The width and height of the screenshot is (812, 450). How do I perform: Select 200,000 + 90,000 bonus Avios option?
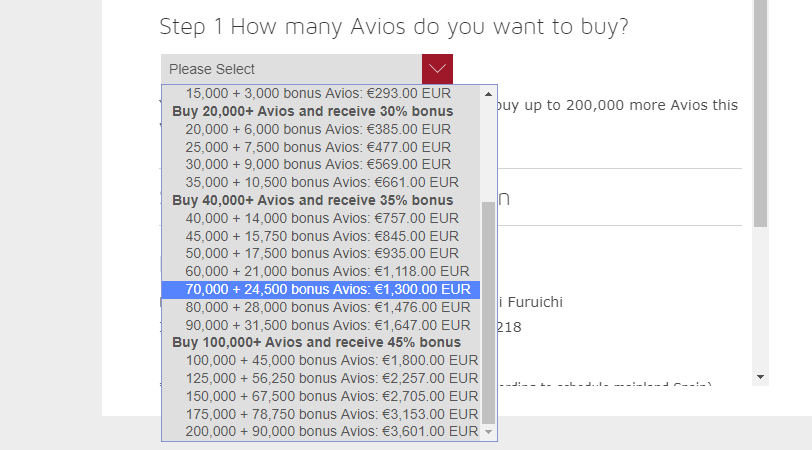point(332,432)
